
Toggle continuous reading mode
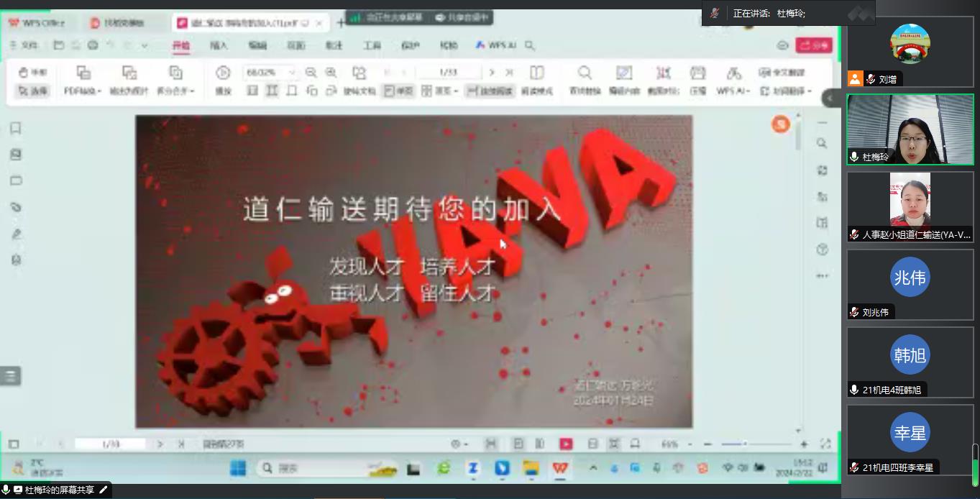point(489,91)
